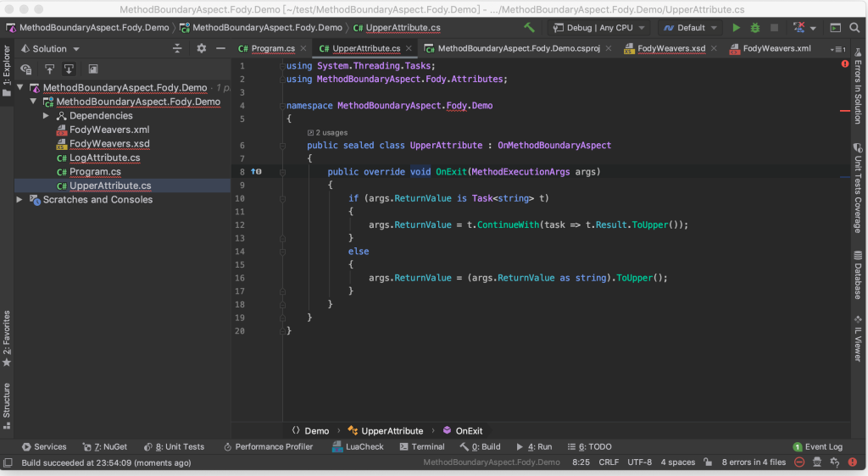Image resolution: width=868 pixels, height=476 pixels.
Task: Click the red notification icon at status bar end
Action: (x=853, y=462)
